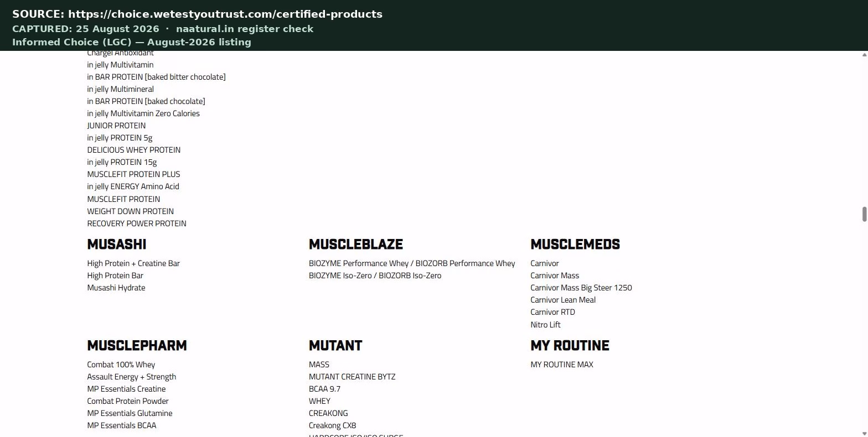The width and height of the screenshot is (868, 437).
Task: Click the page vertical scrollbar thumb
Action: 864,214
